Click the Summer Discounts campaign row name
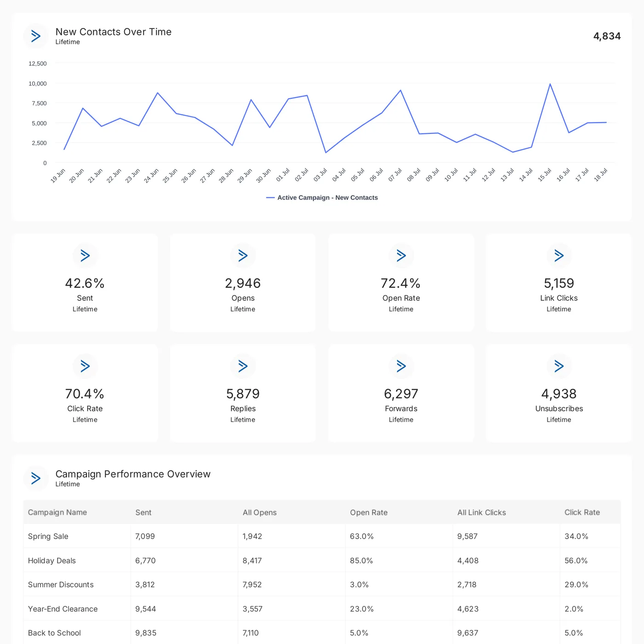This screenshot has height=644, width=644. (61, 585)
